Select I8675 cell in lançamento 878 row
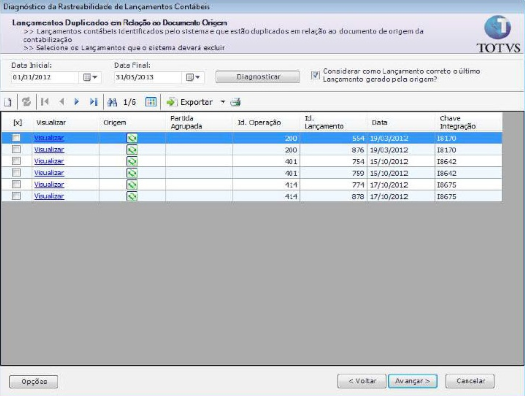The image size is (525, 396). coord(468,196)
